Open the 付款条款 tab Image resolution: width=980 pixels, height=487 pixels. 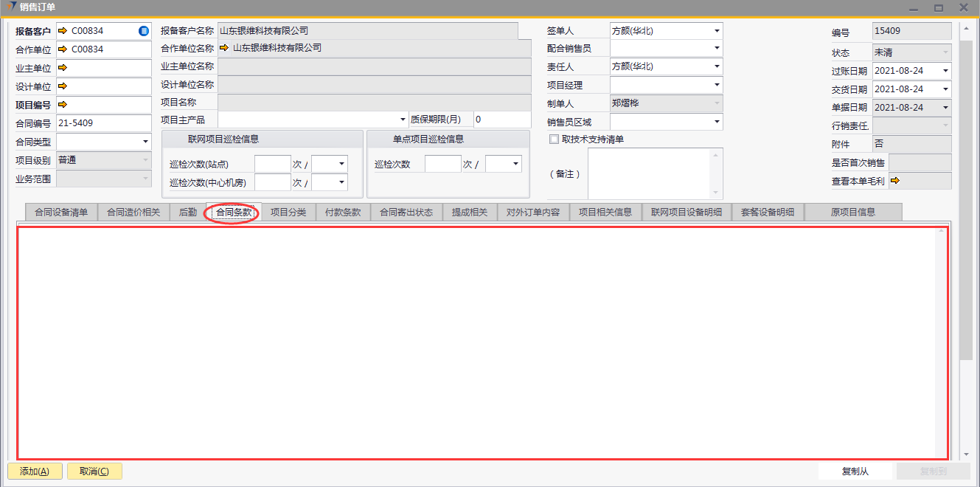click(x=343, y=213)
